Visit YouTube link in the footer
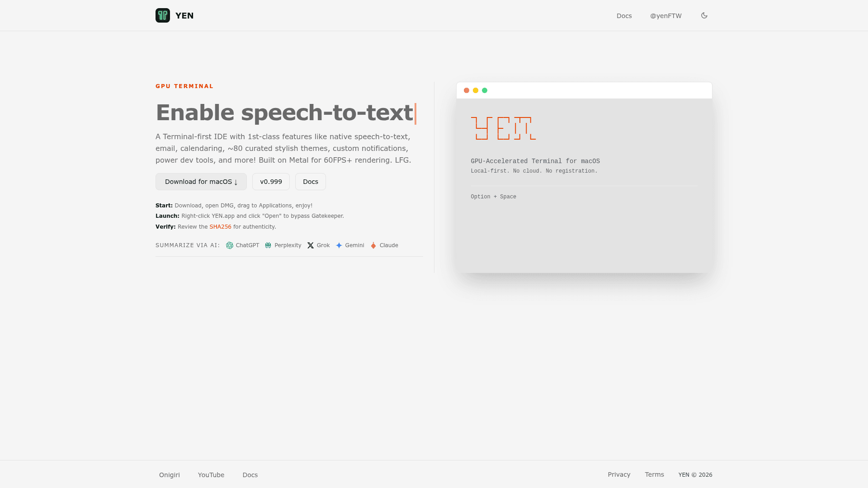Screen dimensions: 868x488 (x=211, y=475)
